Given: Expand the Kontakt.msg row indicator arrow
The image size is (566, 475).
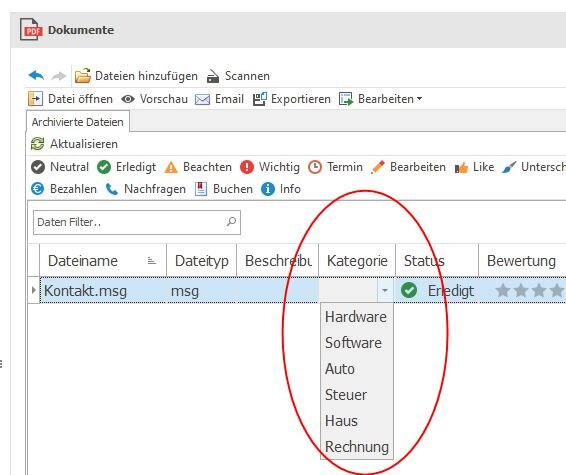Looking at the screenshot, I should click(x=34, y=290).
